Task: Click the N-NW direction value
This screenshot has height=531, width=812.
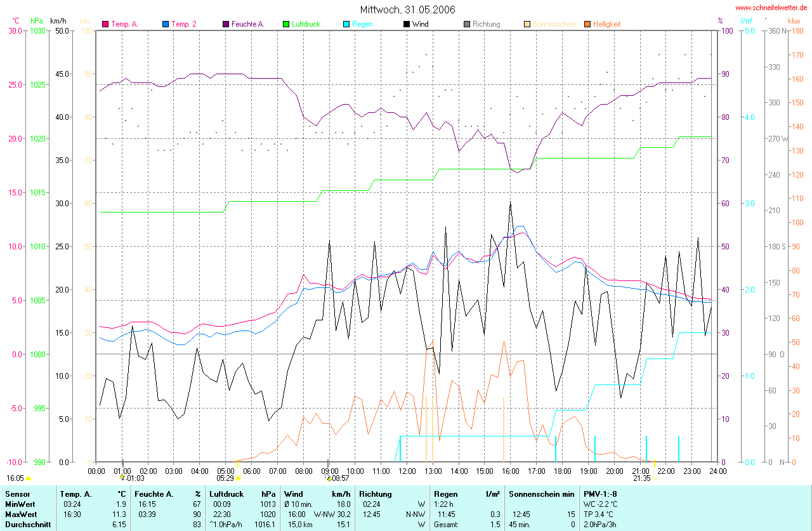Action: point(416,515)
